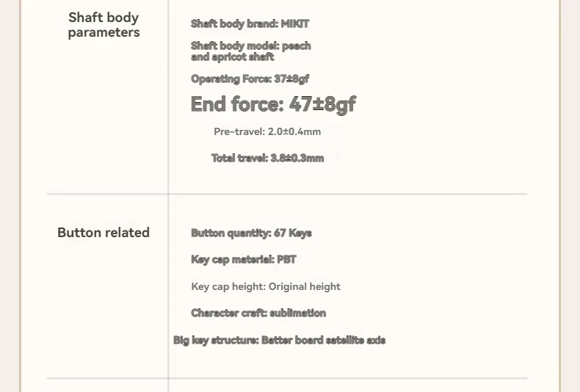Viewport: 580px width, 392px height.
Task: Click the "Big key structure" satellite axis line
Action: [279, 340]
